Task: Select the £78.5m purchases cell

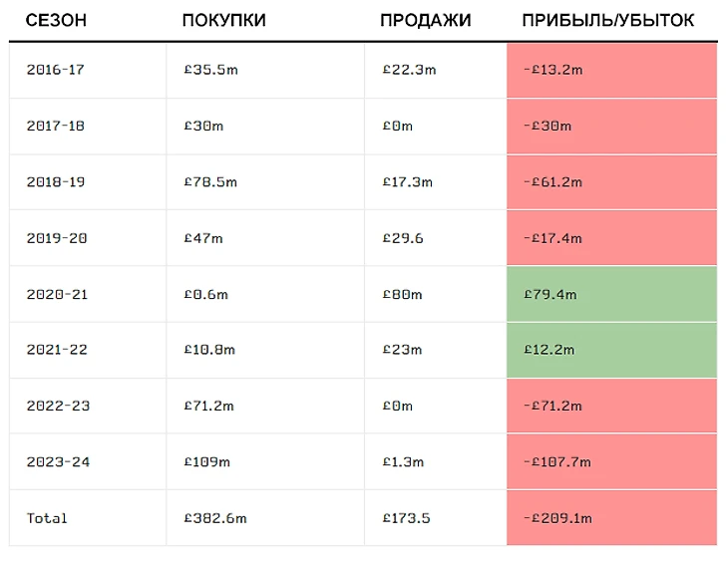Action: [212, 182]
